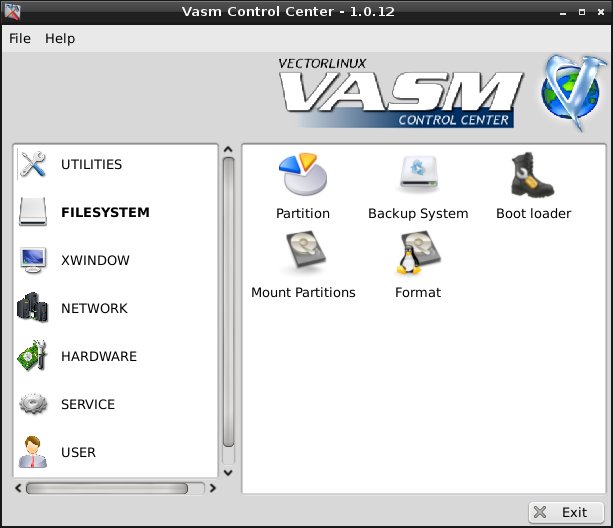Launch the Backup System tool
613x528 pixels.
(x=418, y=177)
